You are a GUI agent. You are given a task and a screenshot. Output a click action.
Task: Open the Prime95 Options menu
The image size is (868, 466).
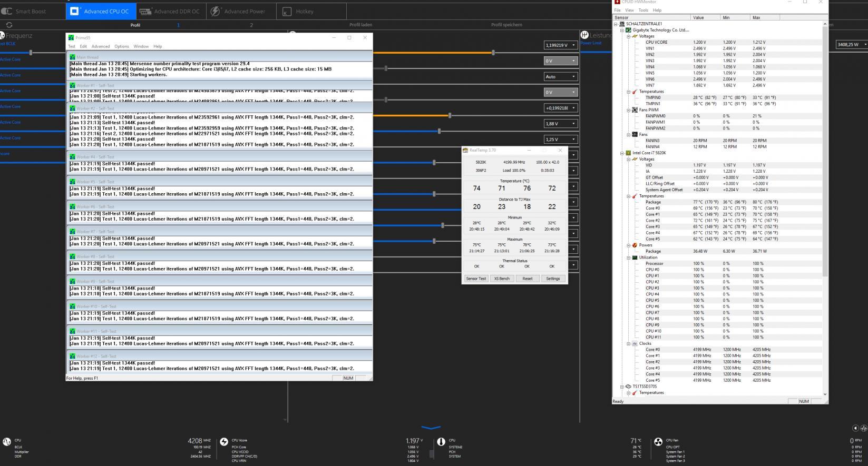point(122,46)
